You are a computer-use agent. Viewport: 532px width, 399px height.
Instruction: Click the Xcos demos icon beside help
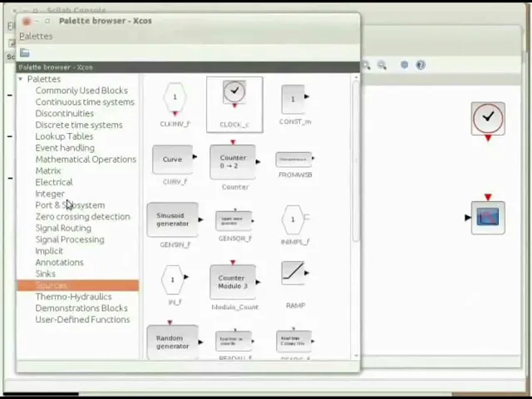click(x=404, y=65)
